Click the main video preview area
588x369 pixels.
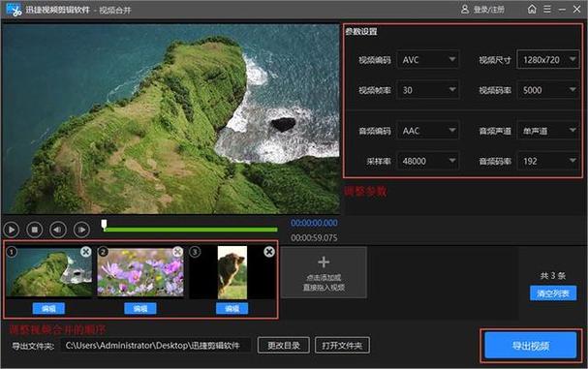click(x=170, y=119)
